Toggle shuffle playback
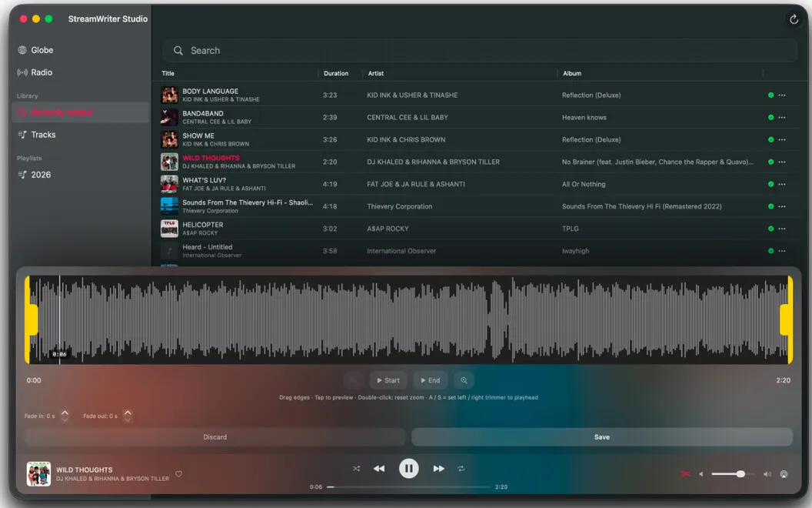This screenshot has width=812, height=508. 356,469
